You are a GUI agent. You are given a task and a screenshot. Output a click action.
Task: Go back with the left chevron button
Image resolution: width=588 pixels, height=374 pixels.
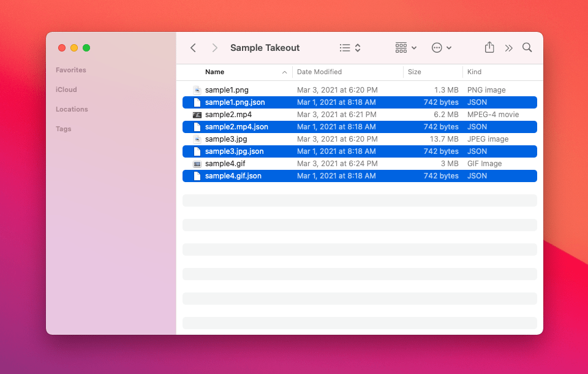[193, 48]
